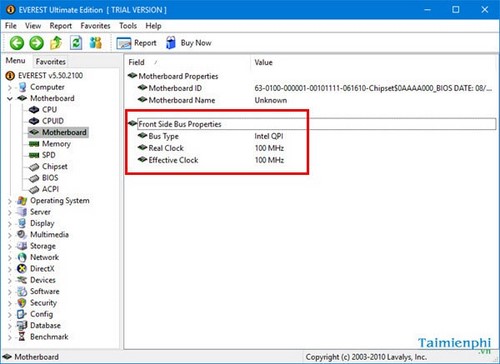Open the File menu

tap(11, 26)
